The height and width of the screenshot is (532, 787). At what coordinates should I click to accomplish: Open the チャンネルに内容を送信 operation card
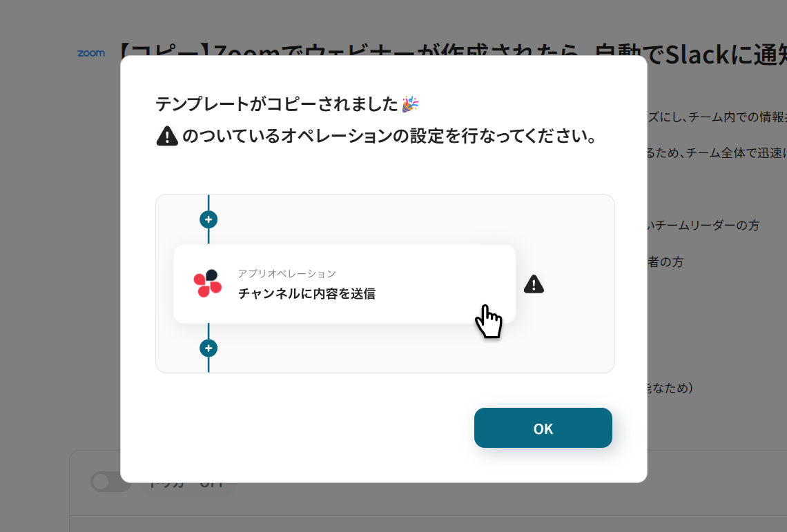click(x=344, y=284)
